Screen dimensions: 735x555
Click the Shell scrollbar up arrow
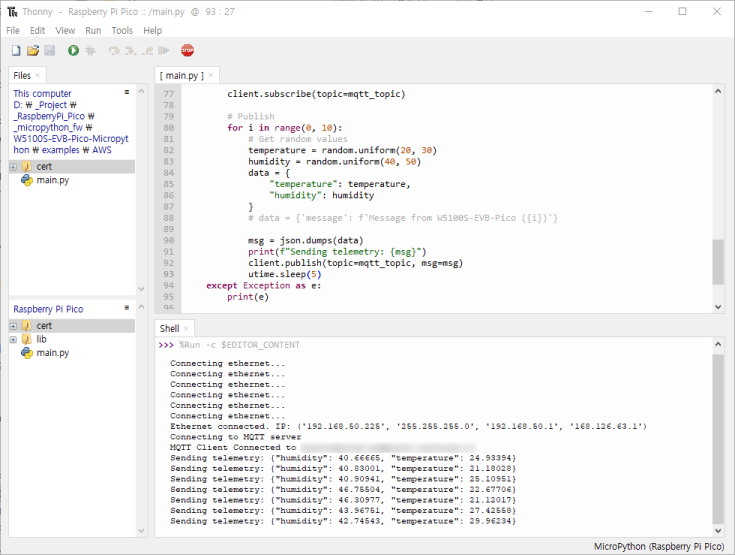[x=718, y=345]
